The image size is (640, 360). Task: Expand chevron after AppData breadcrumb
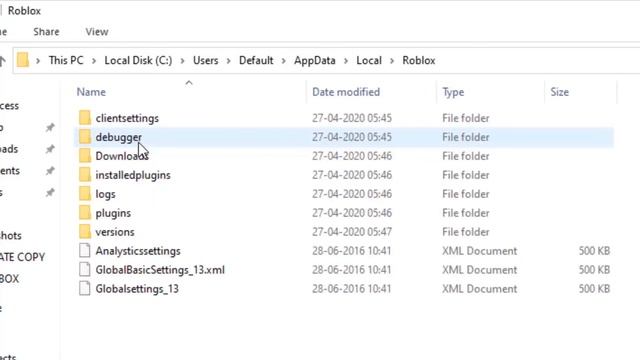[x=346, y=61]
